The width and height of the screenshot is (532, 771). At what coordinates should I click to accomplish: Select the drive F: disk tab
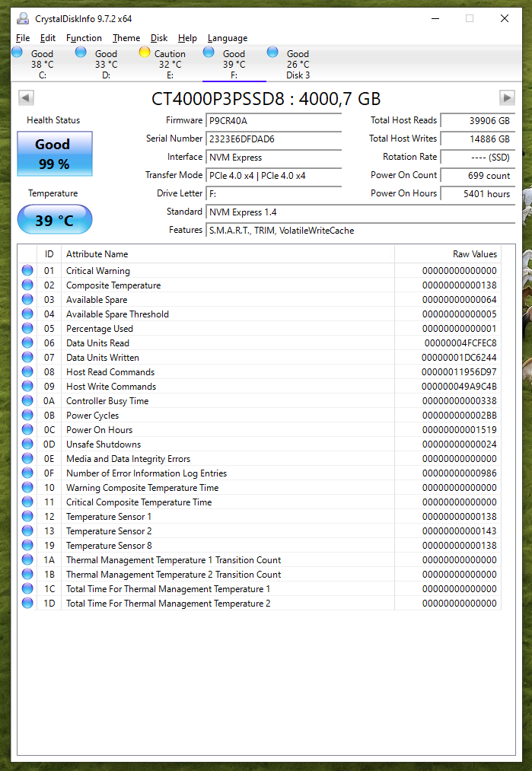(234, 64)
